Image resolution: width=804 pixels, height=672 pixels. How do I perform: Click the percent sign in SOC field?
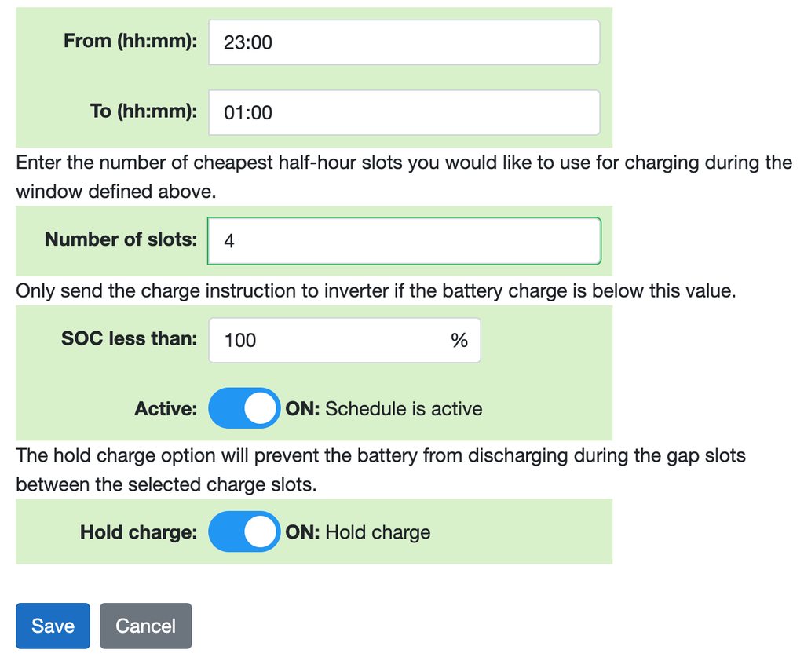point(459,340)
